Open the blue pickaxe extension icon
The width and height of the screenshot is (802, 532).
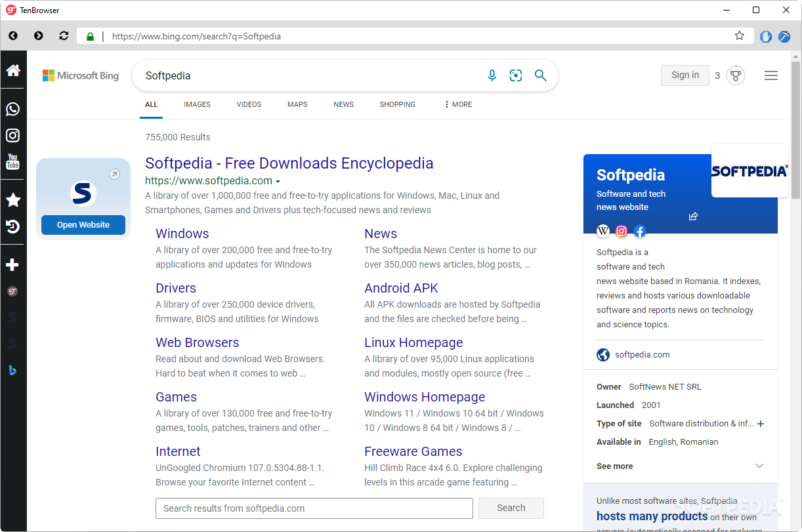(x=784, y=37)
